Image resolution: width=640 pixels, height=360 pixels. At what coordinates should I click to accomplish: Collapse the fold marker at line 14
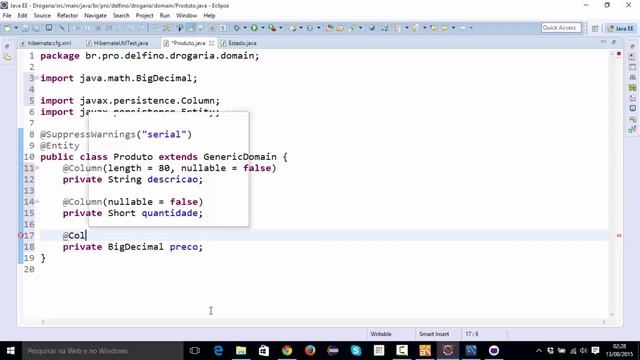[x=37, y=201]
